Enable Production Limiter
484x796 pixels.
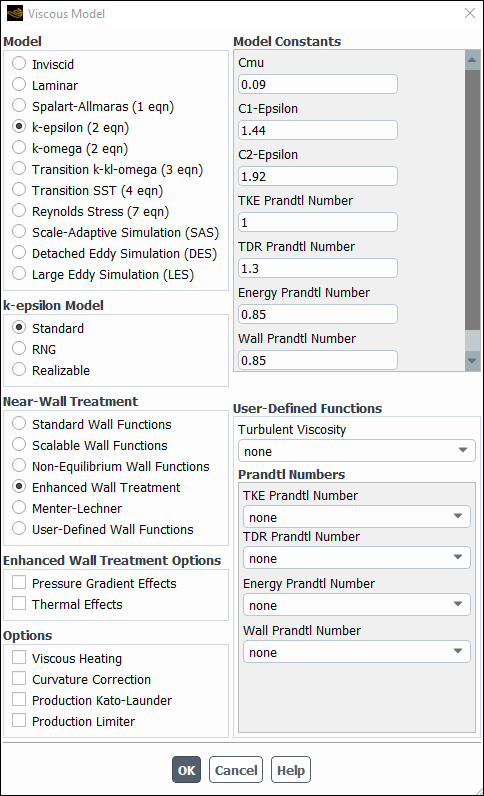click(19, 721)
